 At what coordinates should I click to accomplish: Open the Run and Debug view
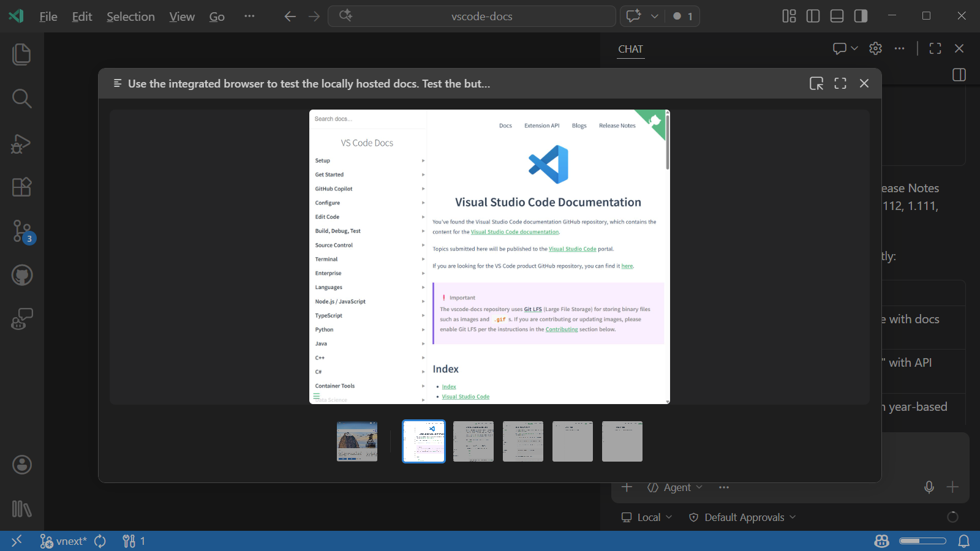coord(22,144)
